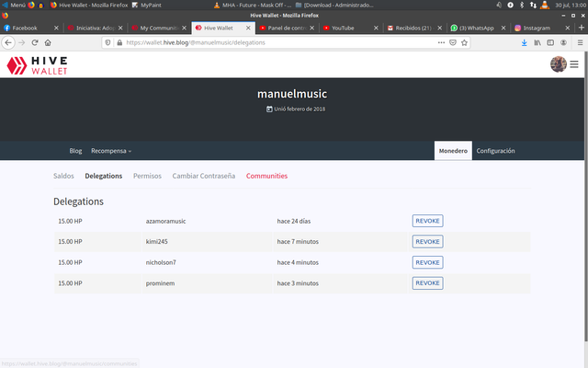
Task: Open the Download - Administrador taskbar window
Action: coord(334,6)
